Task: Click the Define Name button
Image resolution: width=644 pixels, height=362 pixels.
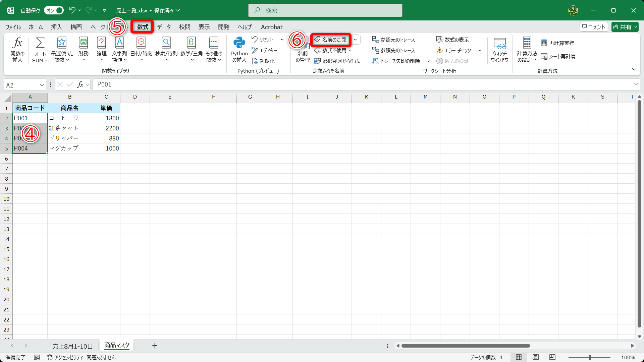Action: (x=331, y=40)
